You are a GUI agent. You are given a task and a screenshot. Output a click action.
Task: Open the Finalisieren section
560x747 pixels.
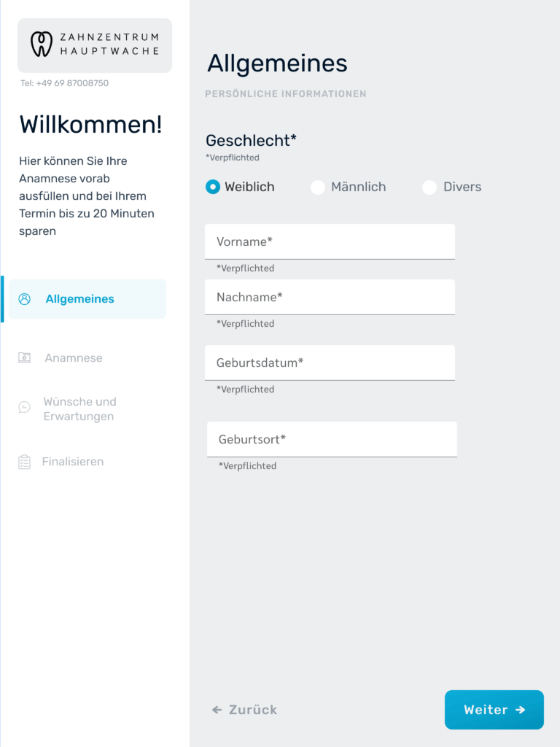tap(73, 462)
